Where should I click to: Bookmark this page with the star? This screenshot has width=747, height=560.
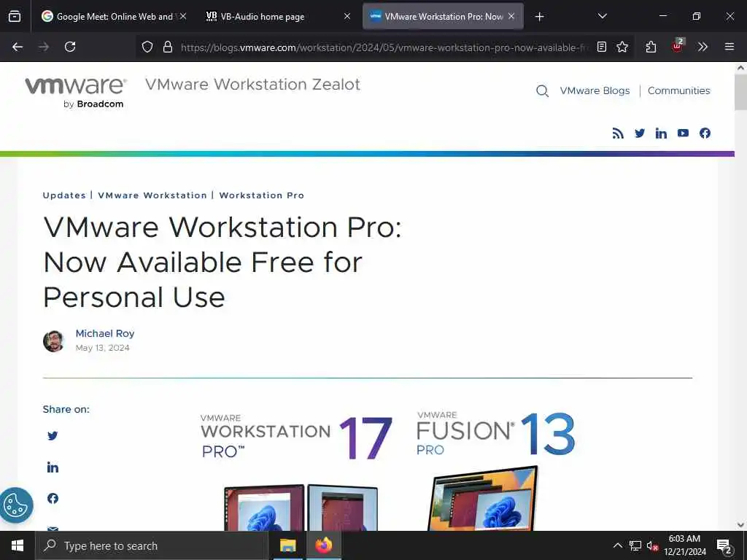coord(622,47)
